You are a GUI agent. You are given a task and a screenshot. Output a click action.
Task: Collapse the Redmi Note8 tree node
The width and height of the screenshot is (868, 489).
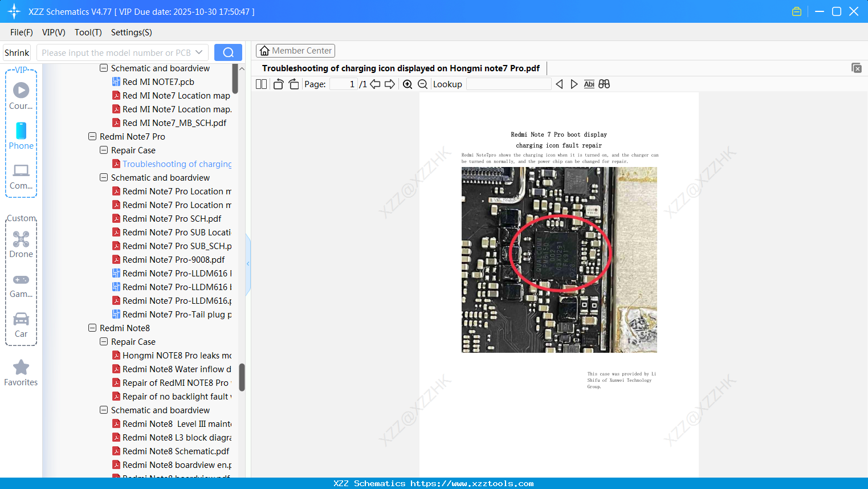pyautogui.click(x=92, y=328)
